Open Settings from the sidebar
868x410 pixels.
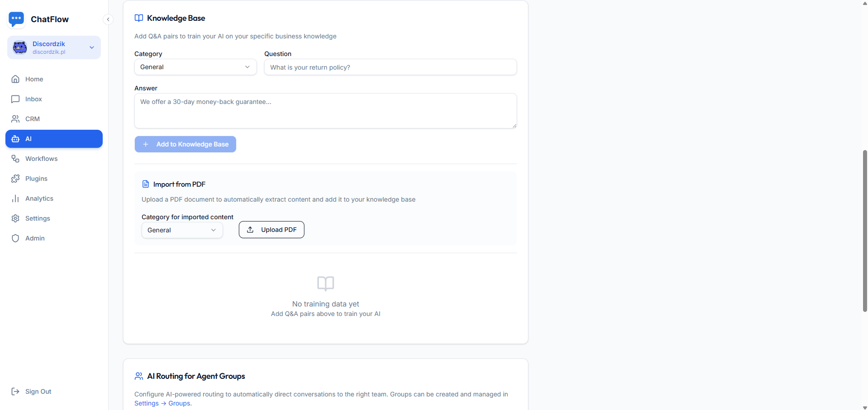tap(38, 218)
